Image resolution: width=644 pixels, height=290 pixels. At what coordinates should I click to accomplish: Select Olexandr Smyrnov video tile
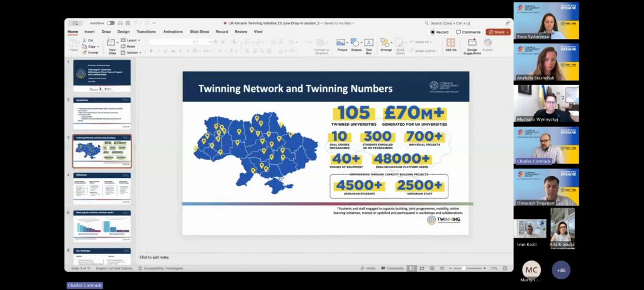547,187
